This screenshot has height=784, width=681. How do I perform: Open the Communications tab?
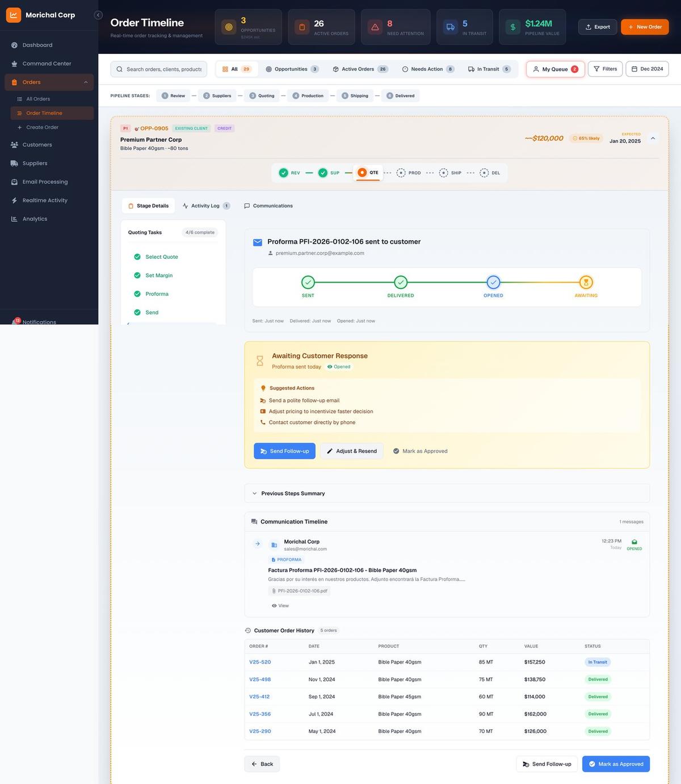[x=268, y=206]
